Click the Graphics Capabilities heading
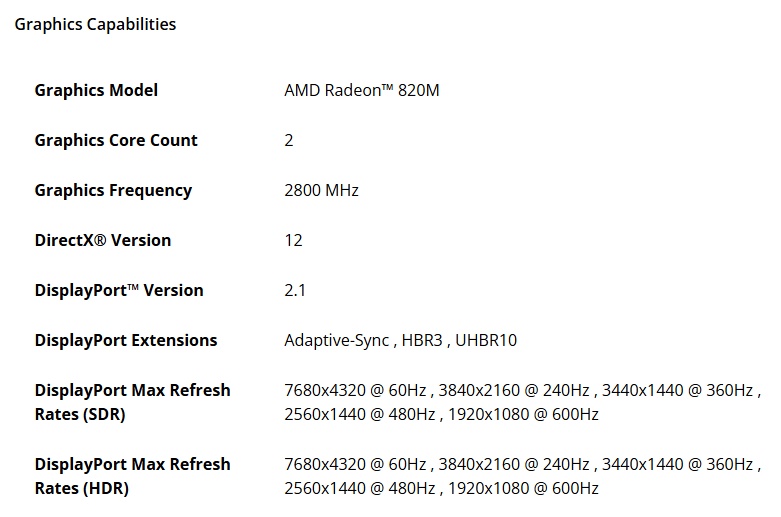 95,24
